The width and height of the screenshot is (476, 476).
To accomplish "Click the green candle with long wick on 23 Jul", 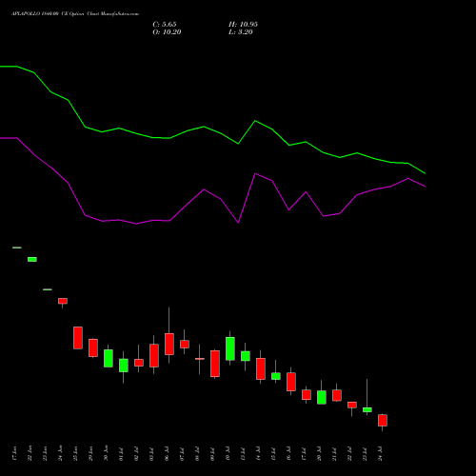I will point(367,409).
